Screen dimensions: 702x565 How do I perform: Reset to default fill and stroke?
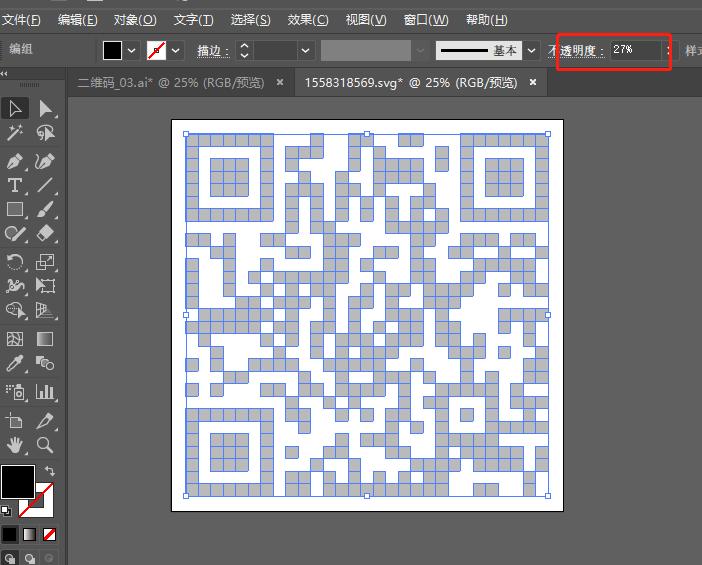[6, 511]
